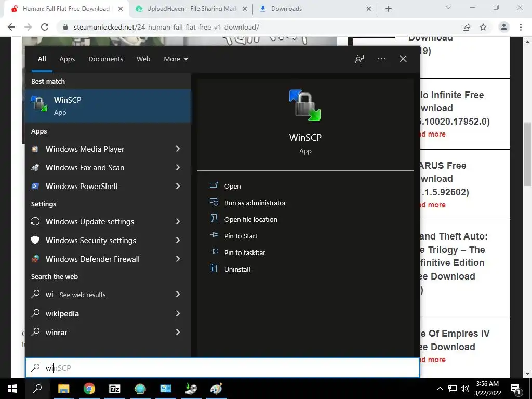
Task: Click the Windows search input box
Action: pos(222,368)
